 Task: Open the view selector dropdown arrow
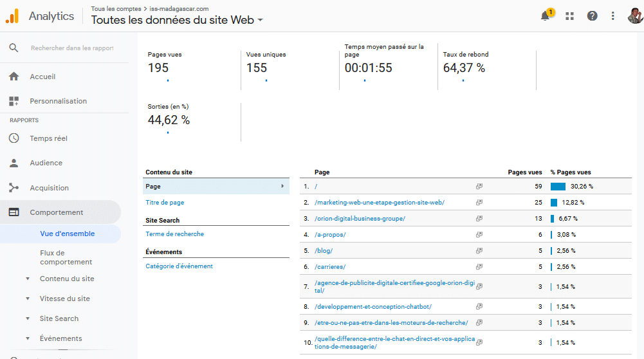(260, 20)
